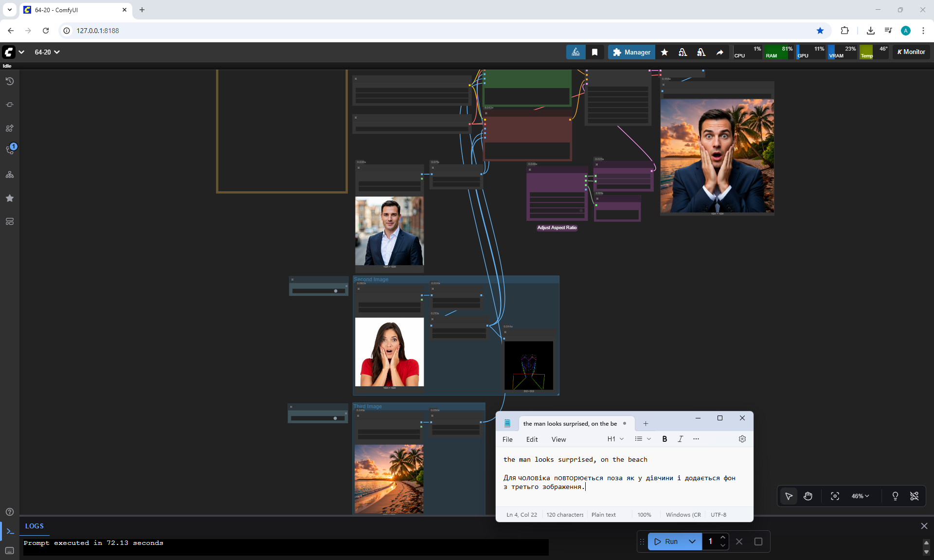Toggle link visibility icon

(914, 496)
